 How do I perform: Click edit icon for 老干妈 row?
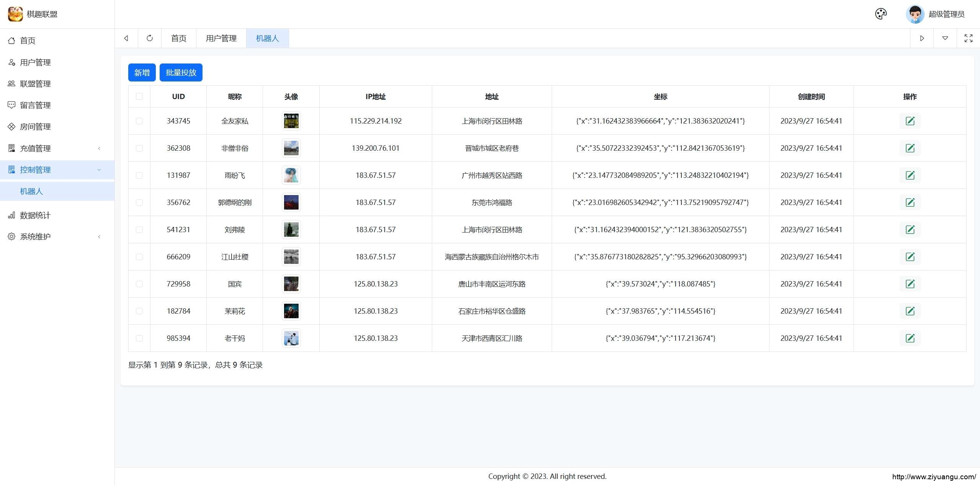click(x=910, y=339)
